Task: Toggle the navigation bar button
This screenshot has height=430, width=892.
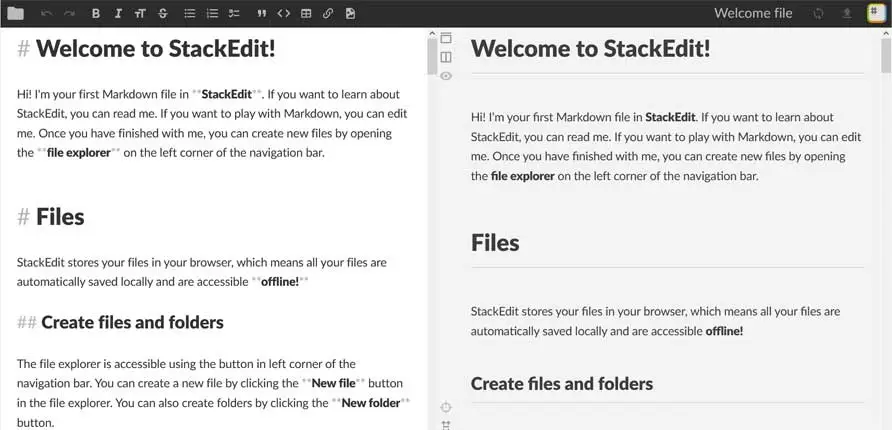Action: point(446,39)
